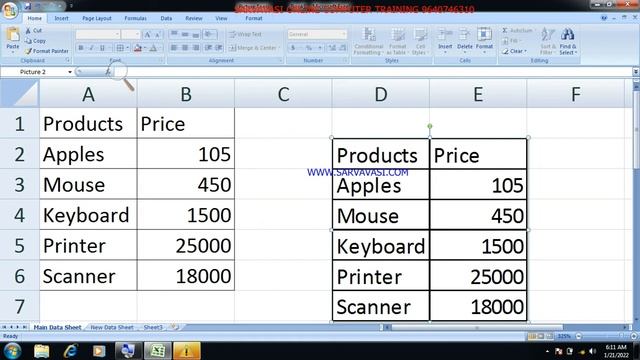
Task: Click the Borders icon
Action: click(120, 48)
